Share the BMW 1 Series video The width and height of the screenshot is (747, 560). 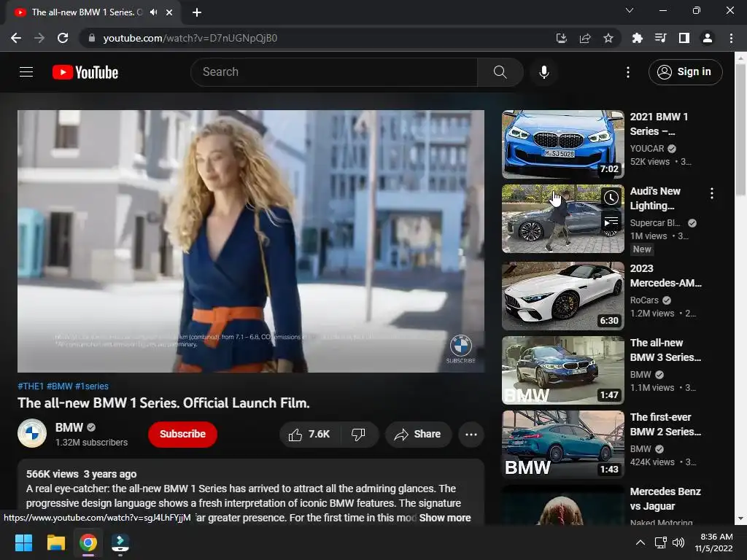point(418,435)
